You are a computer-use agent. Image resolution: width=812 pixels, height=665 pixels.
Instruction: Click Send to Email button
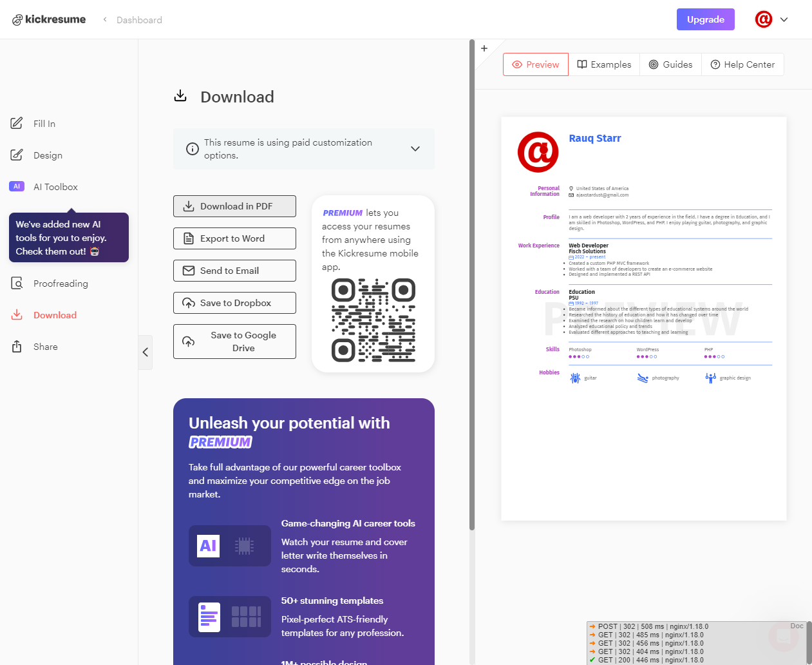click(x=234, y=271)
